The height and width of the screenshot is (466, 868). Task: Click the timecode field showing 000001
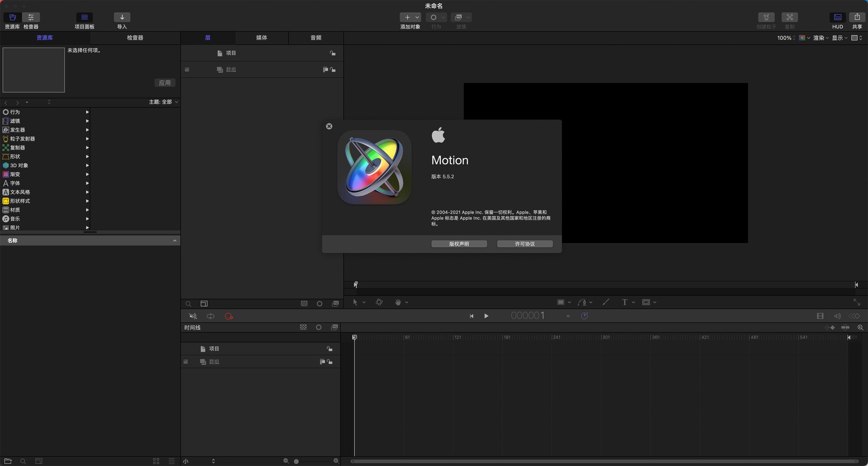[528, 316]
